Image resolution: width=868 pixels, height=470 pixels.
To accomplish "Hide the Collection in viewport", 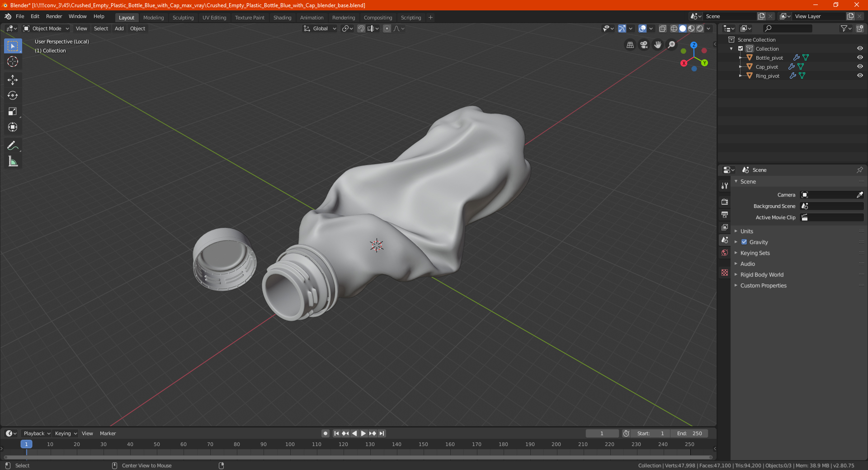I will (x=860, y=48).
